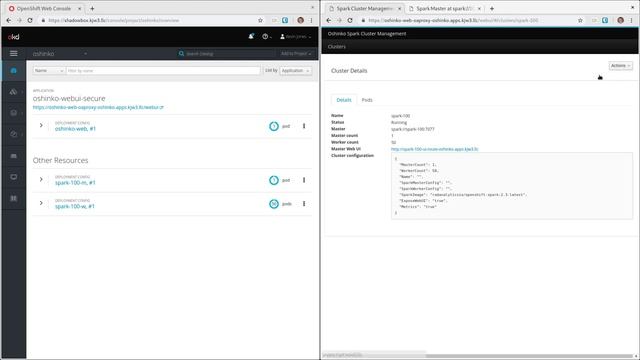
Task: Click the okd logo in console header
Action: 13,37
